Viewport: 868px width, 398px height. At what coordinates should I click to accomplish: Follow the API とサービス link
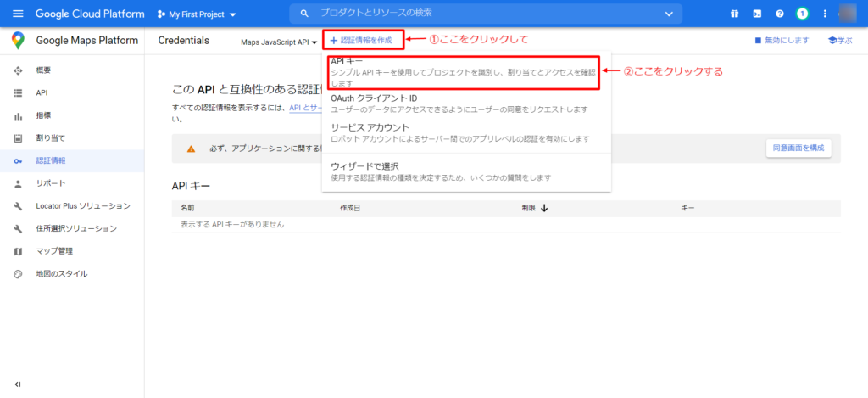(x=306, y=108)
